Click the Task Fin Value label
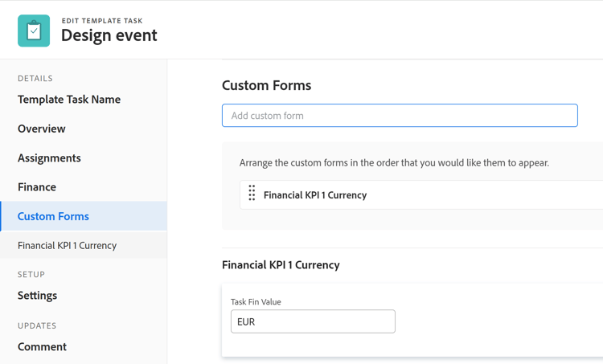The height and width of the screenshot is (364, 603). (x=256, y=302)
